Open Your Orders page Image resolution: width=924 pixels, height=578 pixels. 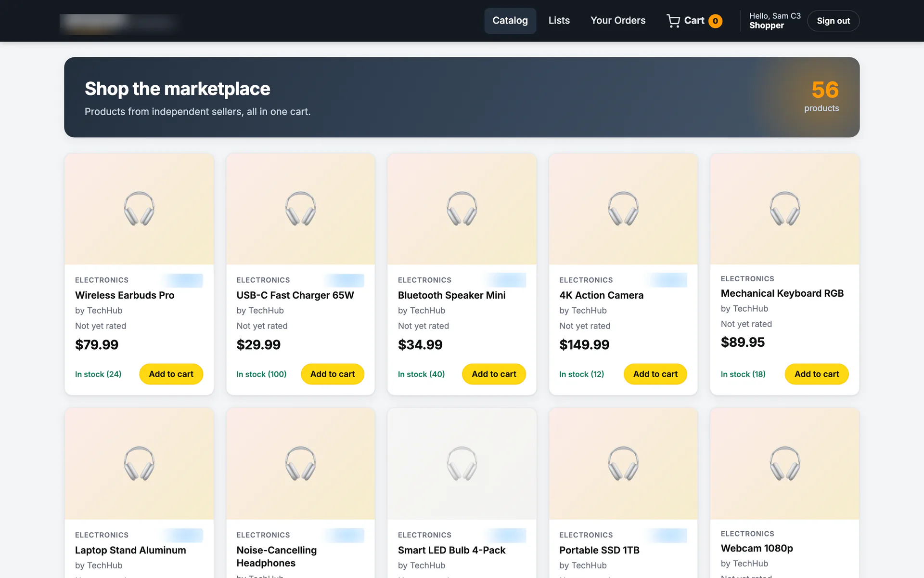click(618, 21)
